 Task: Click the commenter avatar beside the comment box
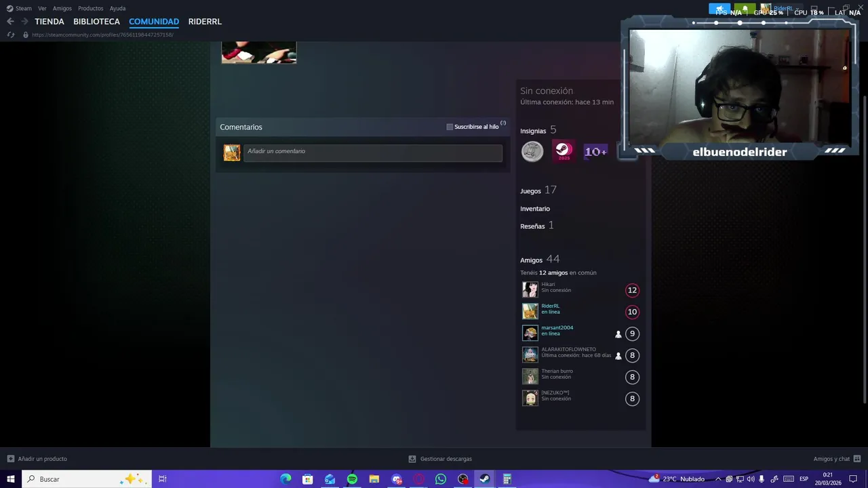tap(232, 152)
